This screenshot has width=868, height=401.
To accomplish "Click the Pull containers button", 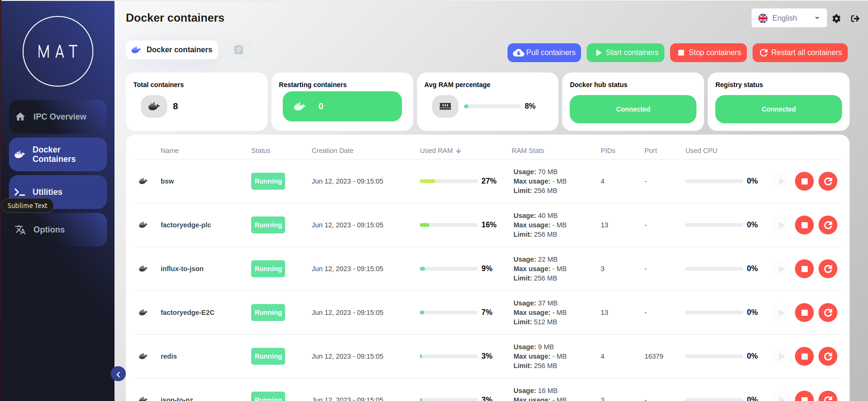I will [x=544, y=53].
